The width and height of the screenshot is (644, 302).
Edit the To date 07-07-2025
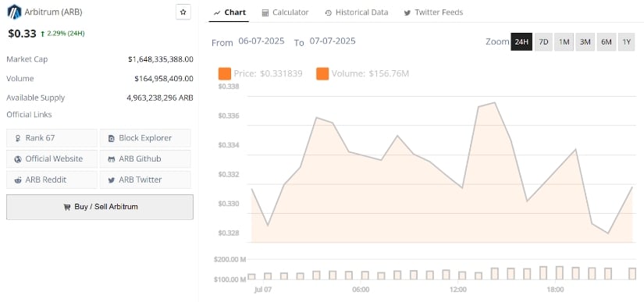(x=333, y=41)
